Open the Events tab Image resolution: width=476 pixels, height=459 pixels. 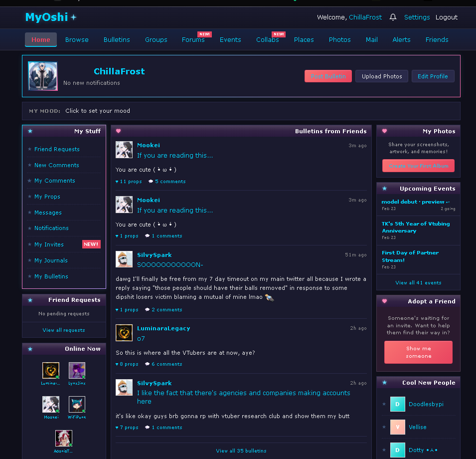click(230, 40)
